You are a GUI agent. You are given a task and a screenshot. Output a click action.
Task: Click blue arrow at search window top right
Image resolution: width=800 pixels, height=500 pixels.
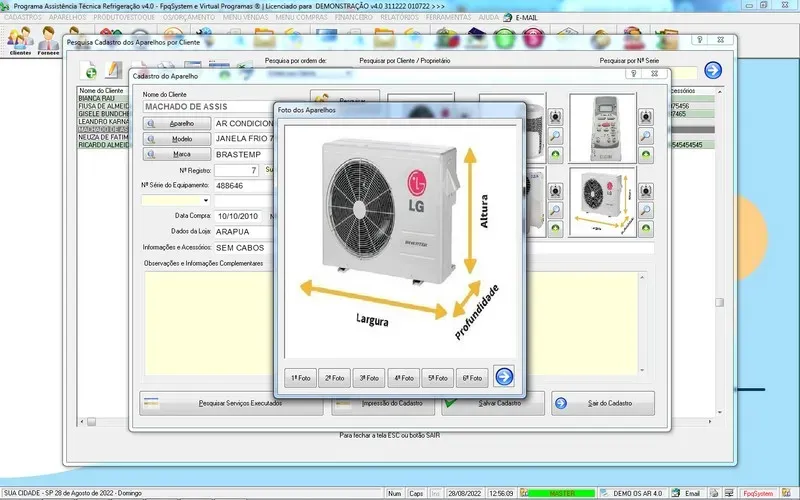point(713,70)
